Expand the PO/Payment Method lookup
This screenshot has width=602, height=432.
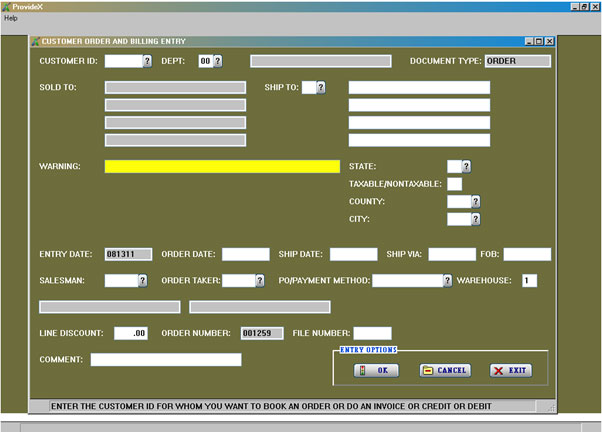[447, 281]
